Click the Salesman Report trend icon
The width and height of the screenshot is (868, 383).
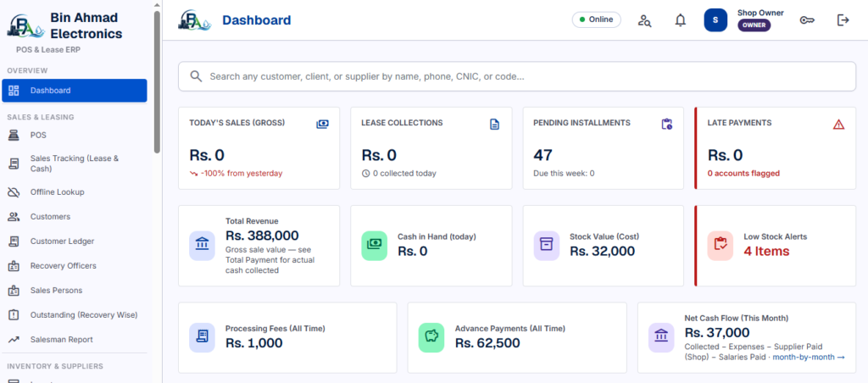(14, 339)
